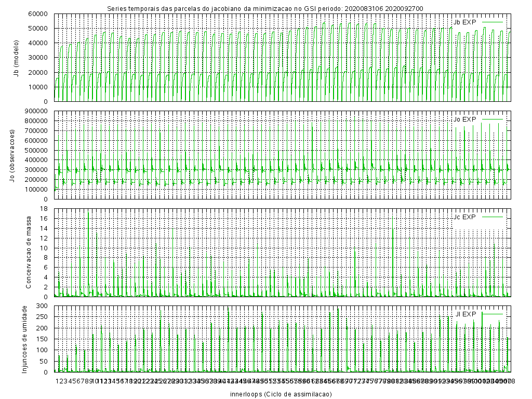Click the tallest spike in Jc panel
Screen dimensions: 532x399
88,214
